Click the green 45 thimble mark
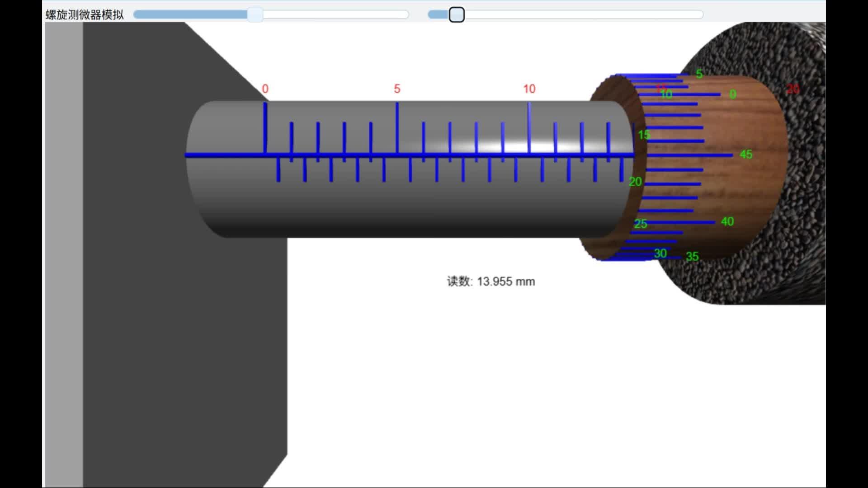The height and width of the screenshot is (488, 868). (746, 155)
